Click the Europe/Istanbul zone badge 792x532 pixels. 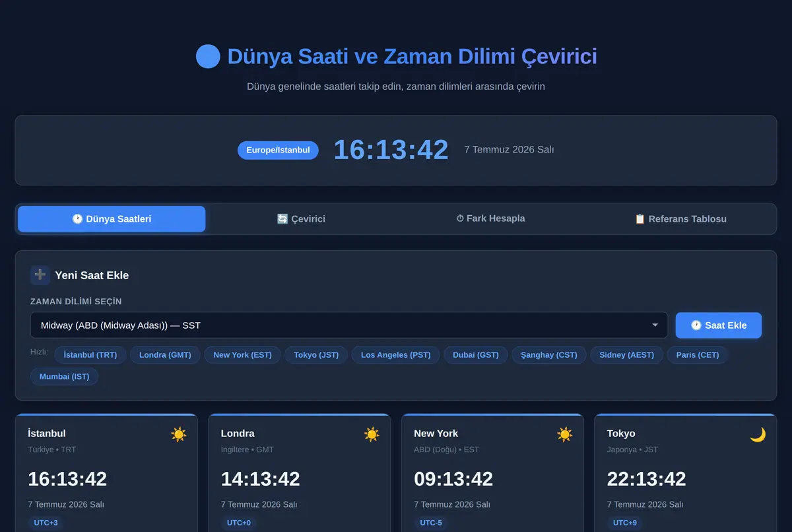278,150
